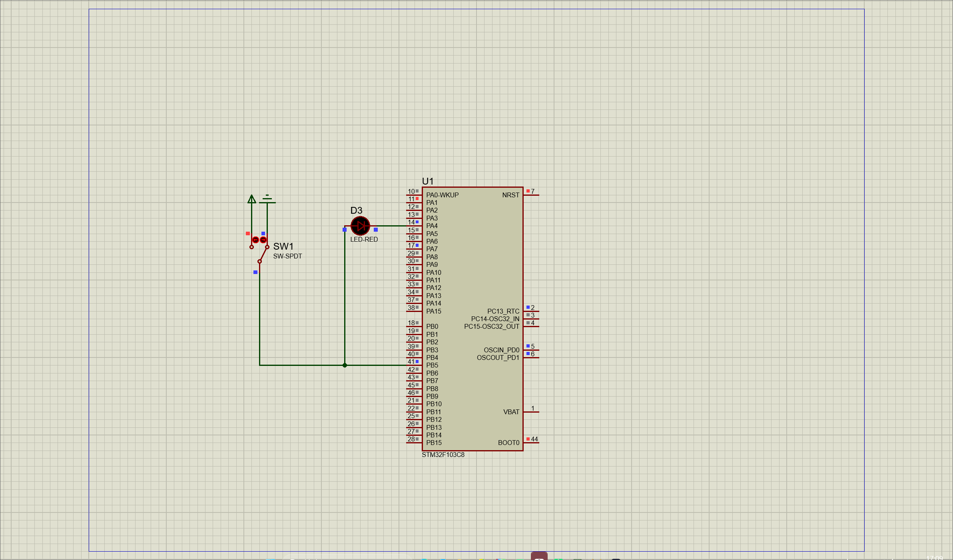Select the PA4 pin label
Image resolution: width=953 pixels, height=560 pixels.
pyautogui.click(x=432, y=226)
